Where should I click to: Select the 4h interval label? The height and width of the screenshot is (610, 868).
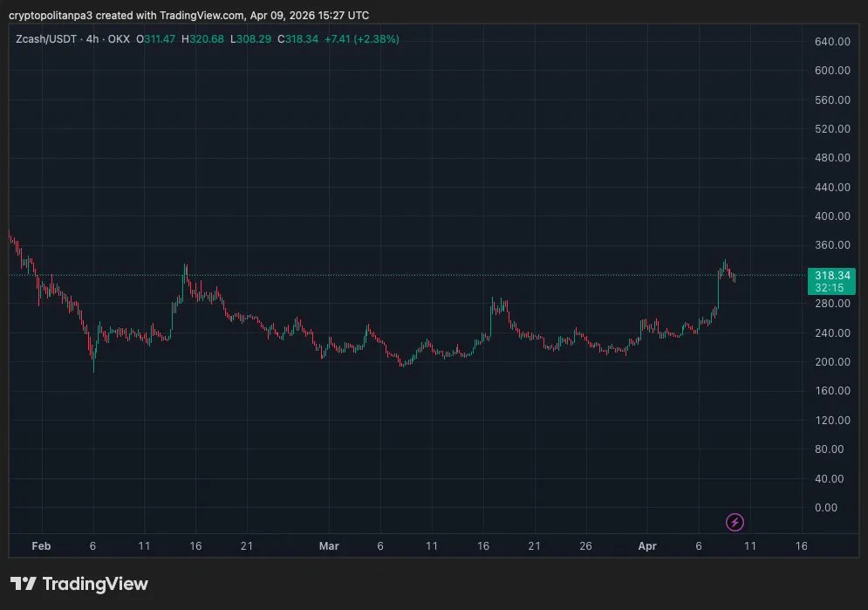point(91,39)
